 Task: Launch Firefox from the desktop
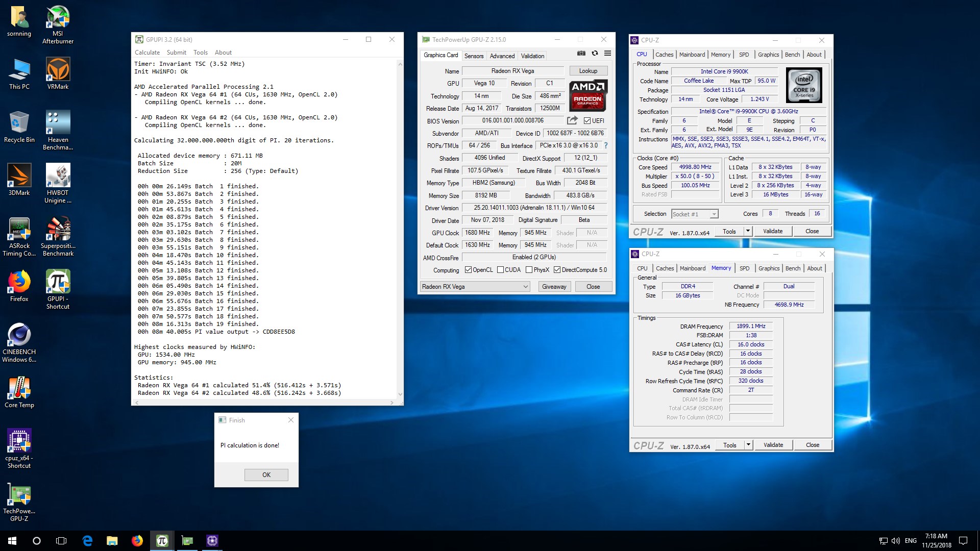pos(19,287)
